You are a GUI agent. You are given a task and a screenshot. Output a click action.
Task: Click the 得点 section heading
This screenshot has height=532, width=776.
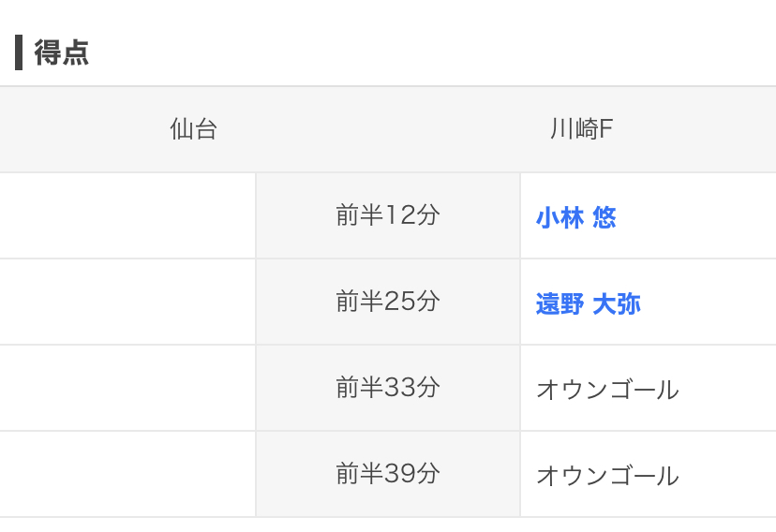tap(61, 52)
